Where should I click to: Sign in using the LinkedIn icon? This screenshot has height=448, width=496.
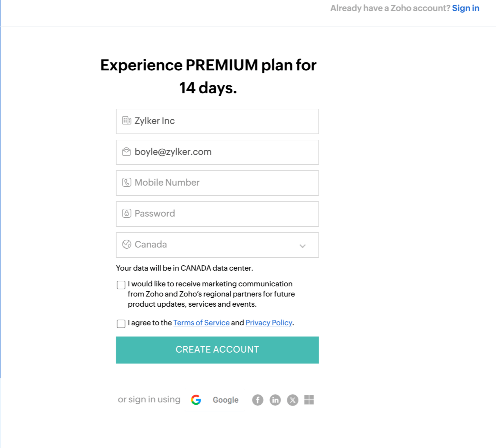coord(275,400)
